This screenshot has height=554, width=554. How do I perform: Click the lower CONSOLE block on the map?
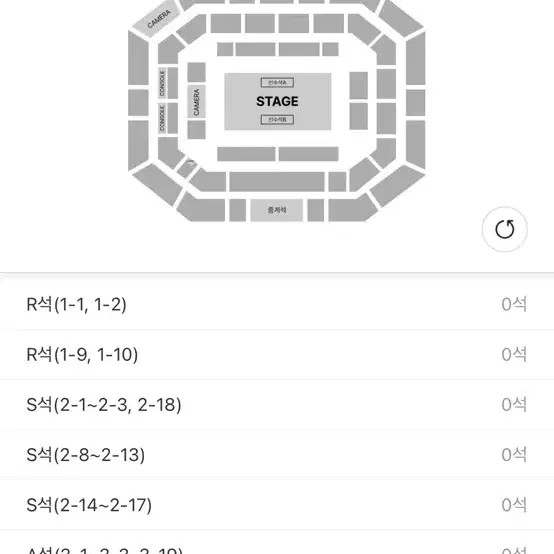pyautogui.click(x=162, y=118)
